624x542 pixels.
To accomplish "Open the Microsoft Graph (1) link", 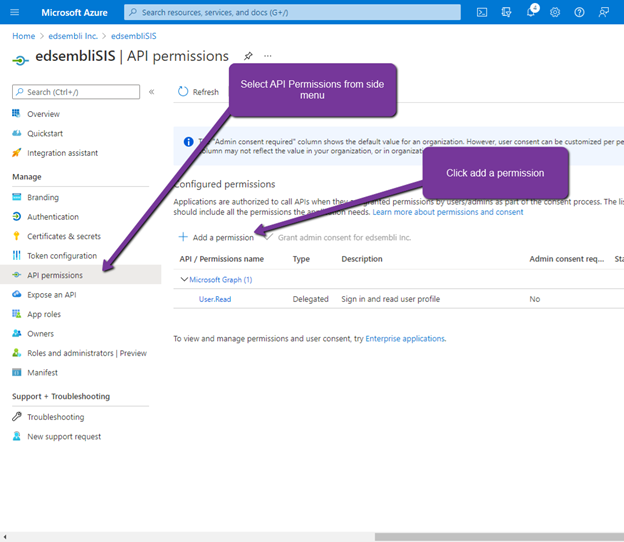I will pos(220,280).
